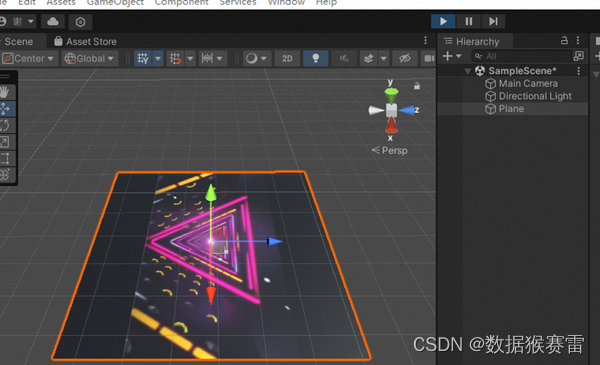
Task: Select the Rect tool
Action: click(x=5, y=158)
